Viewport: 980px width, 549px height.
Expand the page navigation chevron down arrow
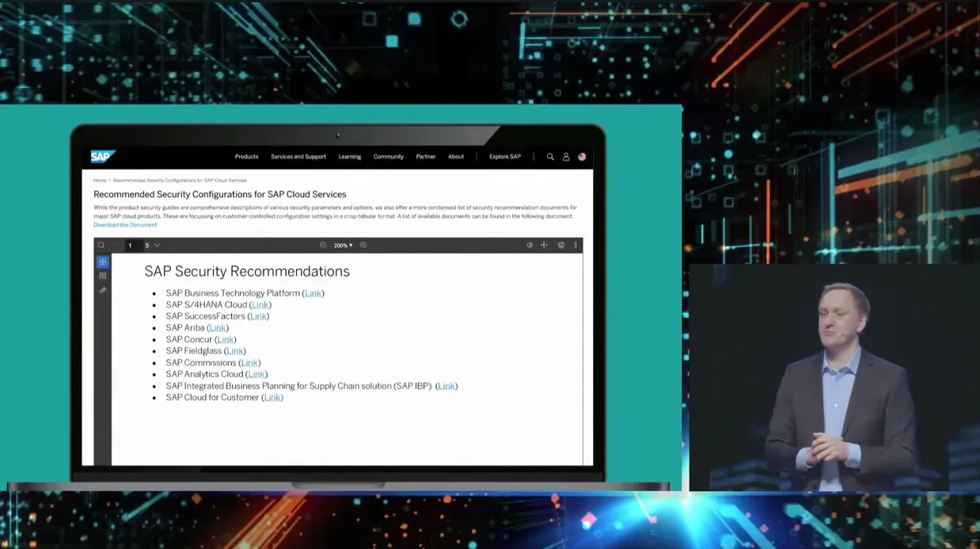pos(157,246)
